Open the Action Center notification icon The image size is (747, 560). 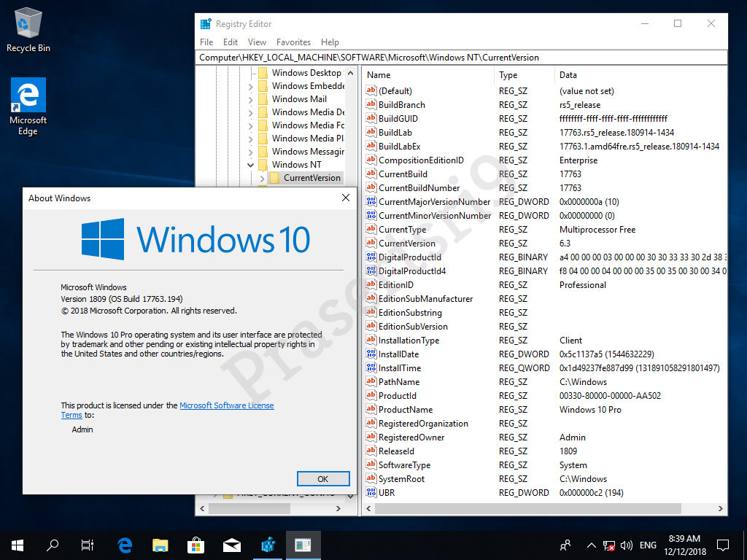(x=723, y=545)
